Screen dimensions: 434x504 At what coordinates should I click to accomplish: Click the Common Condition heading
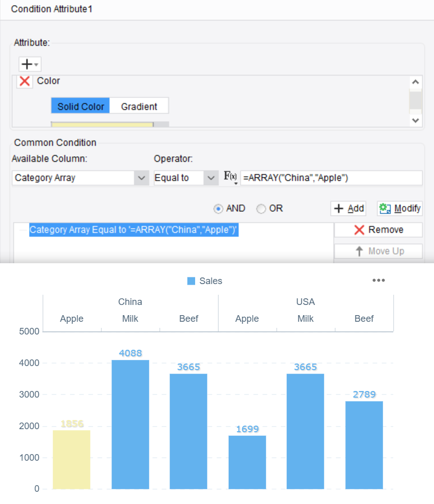(55, 143)
